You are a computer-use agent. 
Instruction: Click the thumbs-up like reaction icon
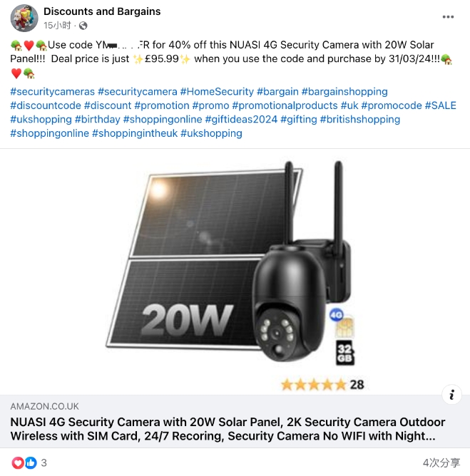coord(31,463)
